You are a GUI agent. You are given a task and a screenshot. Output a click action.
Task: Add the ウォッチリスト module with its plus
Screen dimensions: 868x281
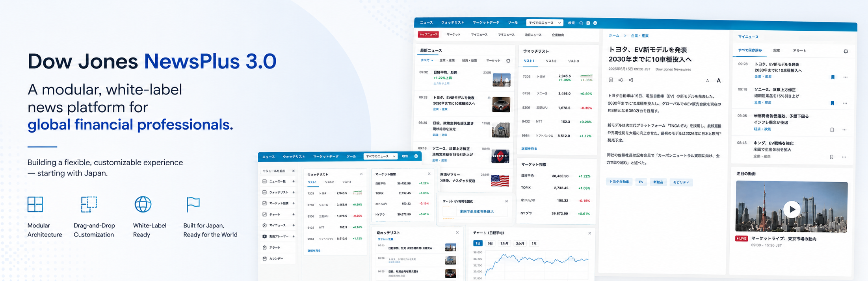294,192
